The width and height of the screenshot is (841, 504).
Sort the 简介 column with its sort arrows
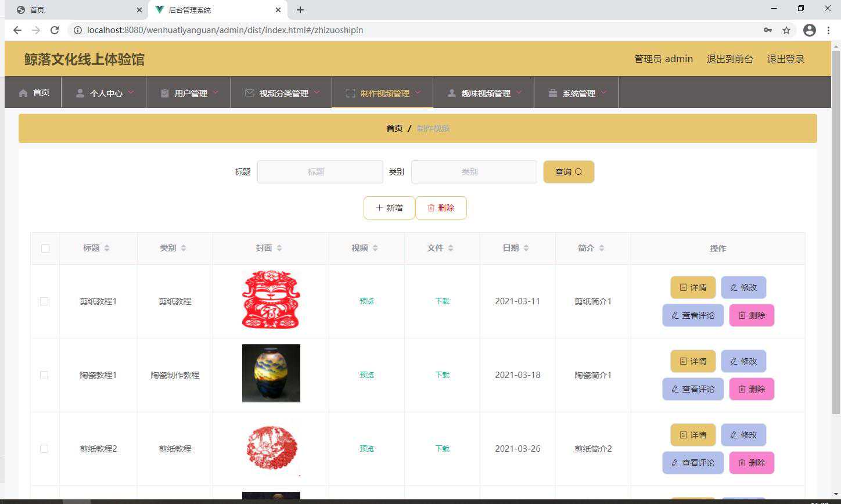[x=602, y=248]
